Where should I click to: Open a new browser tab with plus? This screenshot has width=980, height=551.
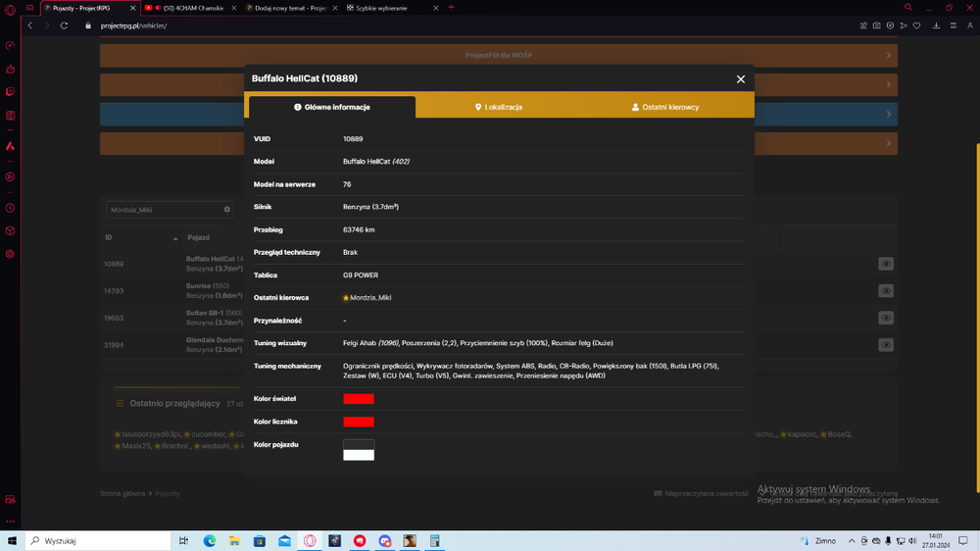[451, 8]
